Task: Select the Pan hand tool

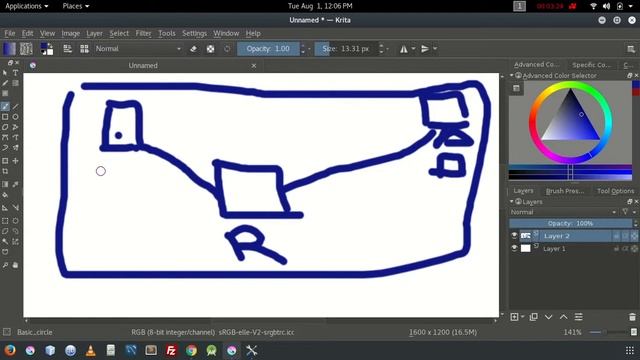Action: (x=16, y=265)
